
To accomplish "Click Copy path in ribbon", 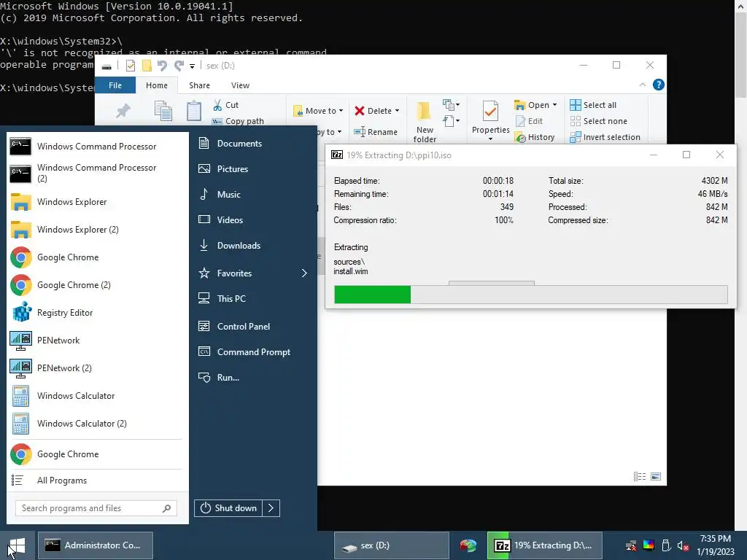I will (x=238, y=121).
